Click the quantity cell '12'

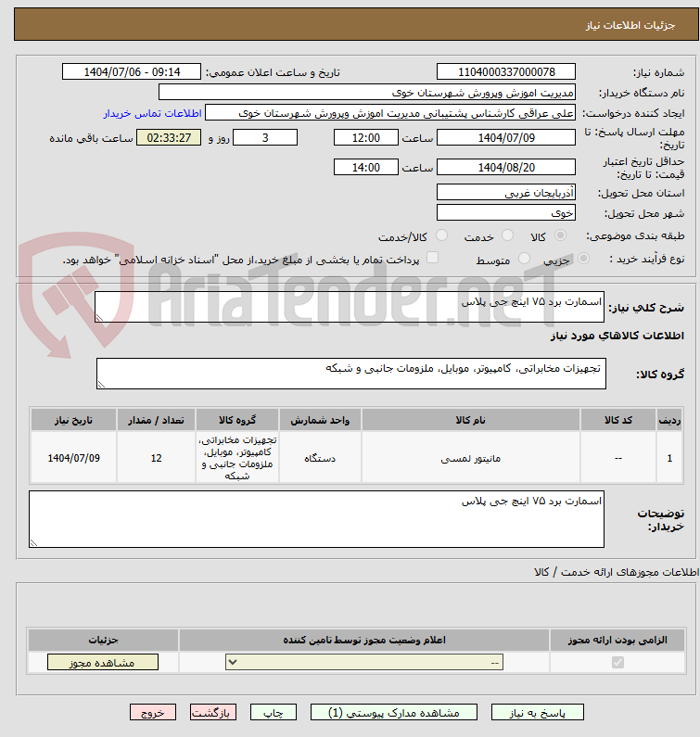(x=156, y=458)
